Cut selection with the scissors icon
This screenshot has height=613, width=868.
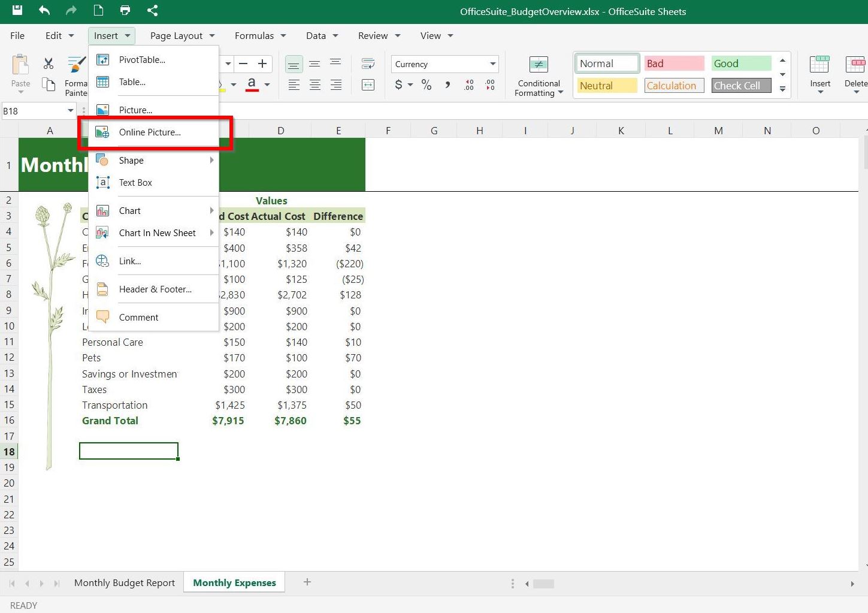49,64
